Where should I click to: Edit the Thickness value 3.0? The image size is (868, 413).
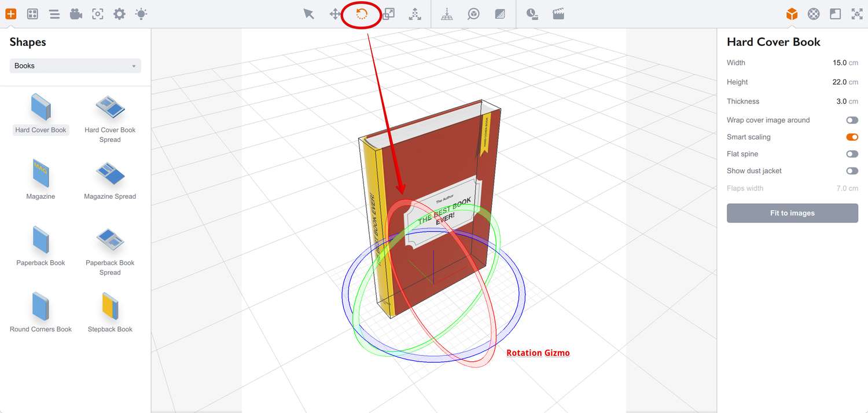[841, 101]
